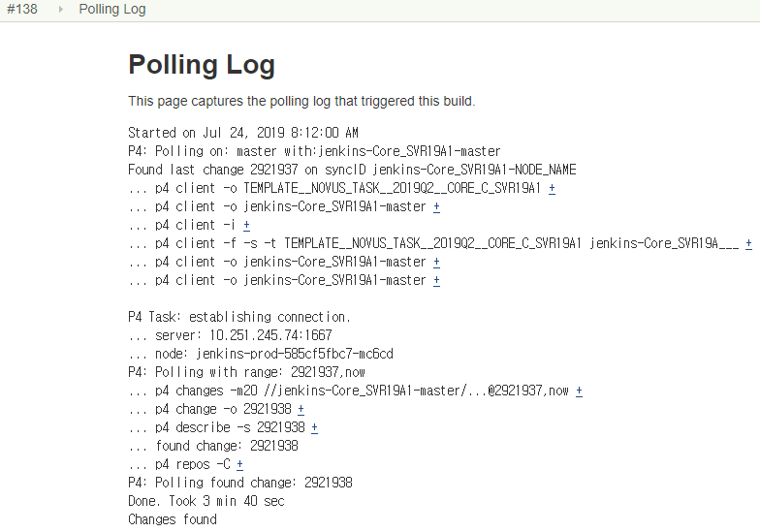Expand the p4 client -f -s -t output
Screen dimensions: 760x532
[x=748, y=243]
